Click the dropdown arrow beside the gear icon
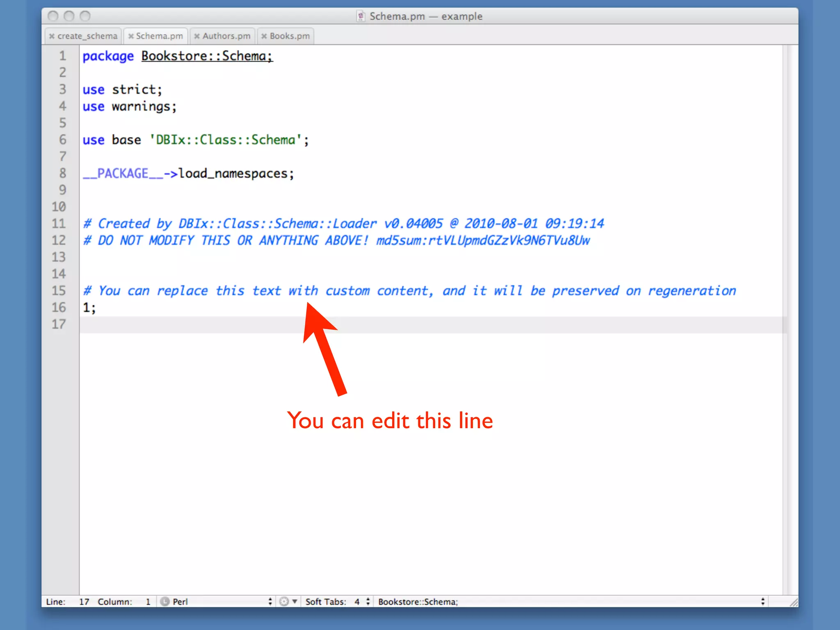840x630 pixels. tap(294, 602)
